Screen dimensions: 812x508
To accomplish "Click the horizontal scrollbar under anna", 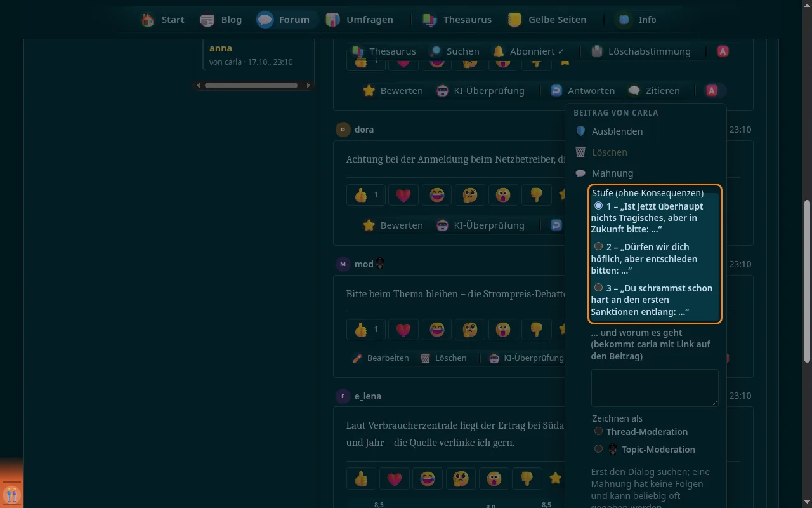I will (252, 85).
